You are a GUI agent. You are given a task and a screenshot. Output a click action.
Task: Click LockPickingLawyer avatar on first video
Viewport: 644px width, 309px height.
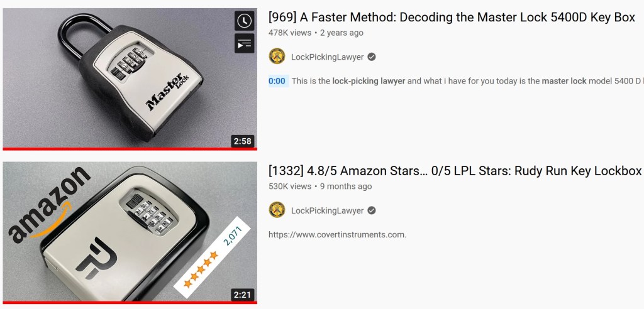pyautogui.click(x=277, y=57)
